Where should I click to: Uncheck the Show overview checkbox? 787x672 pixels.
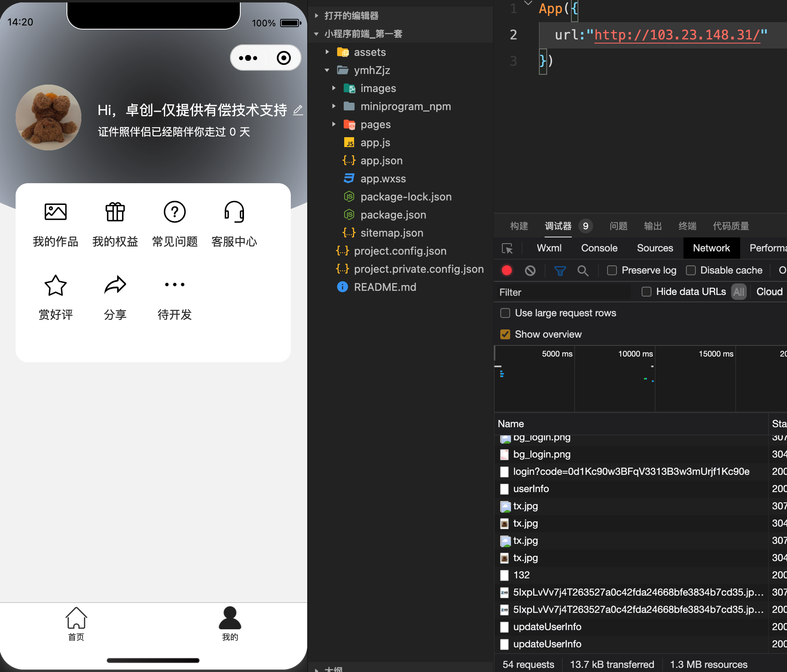[x=505, y=334]
